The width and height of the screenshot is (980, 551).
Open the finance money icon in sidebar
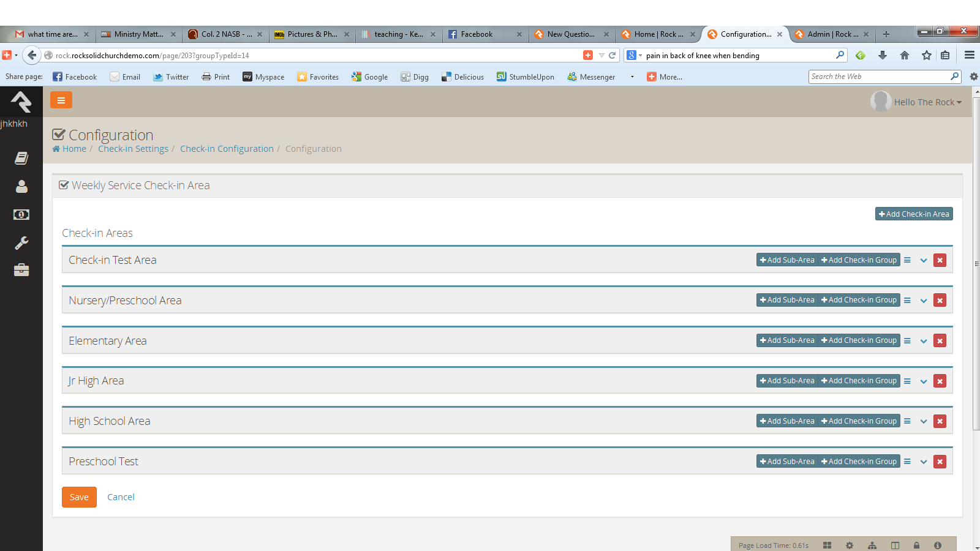21,215
